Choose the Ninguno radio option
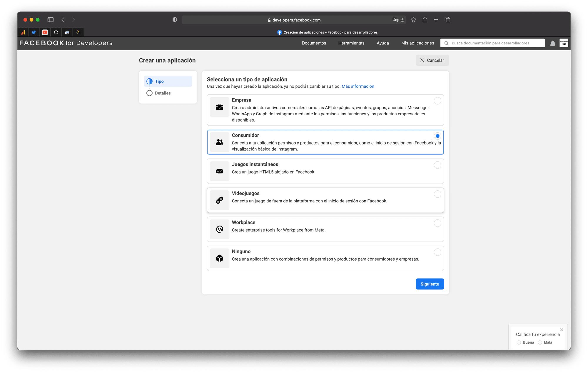Screen dimensions: 588x373 pos(437,252)
